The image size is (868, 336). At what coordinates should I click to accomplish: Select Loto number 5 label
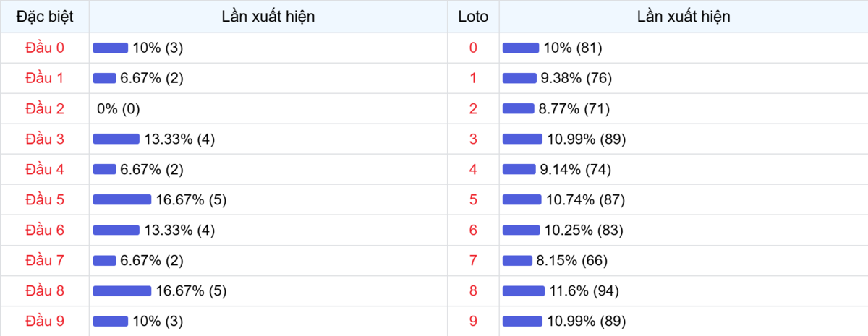[473, 199]
